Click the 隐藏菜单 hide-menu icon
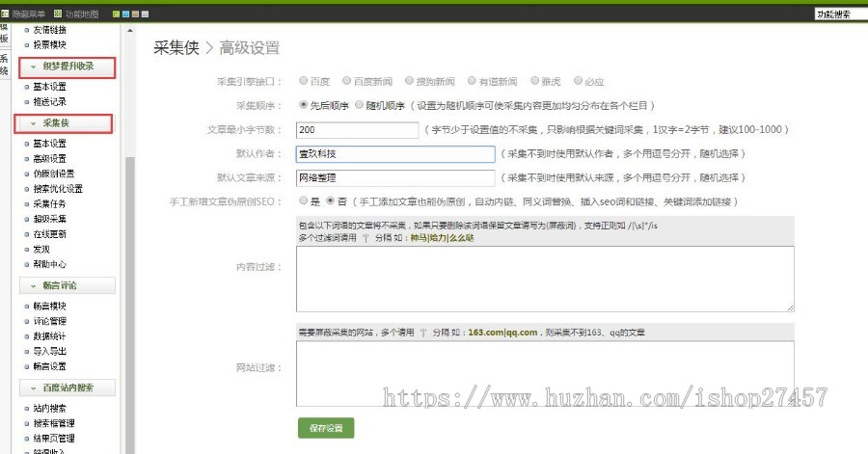Image resolution: width=868 pixels, height=454 pixels. click(x=5, y=13)
